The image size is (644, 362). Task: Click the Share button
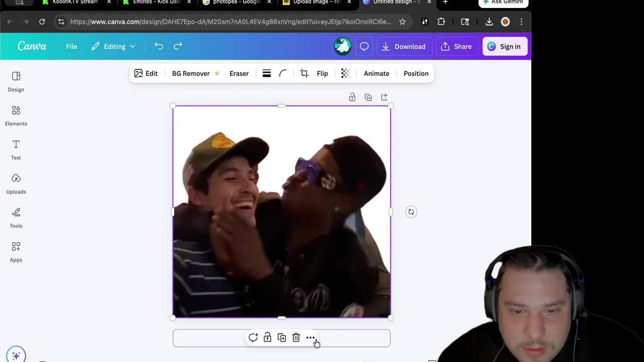(457, 46)
